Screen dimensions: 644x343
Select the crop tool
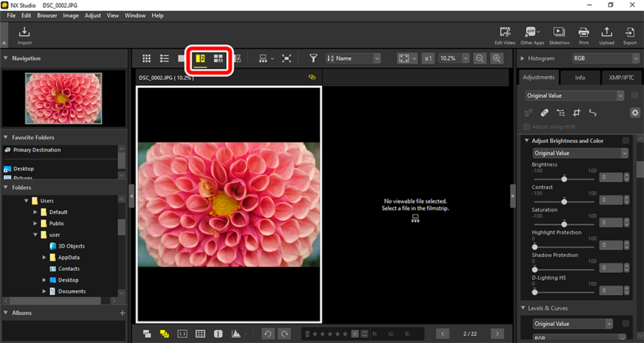(577, 112)
